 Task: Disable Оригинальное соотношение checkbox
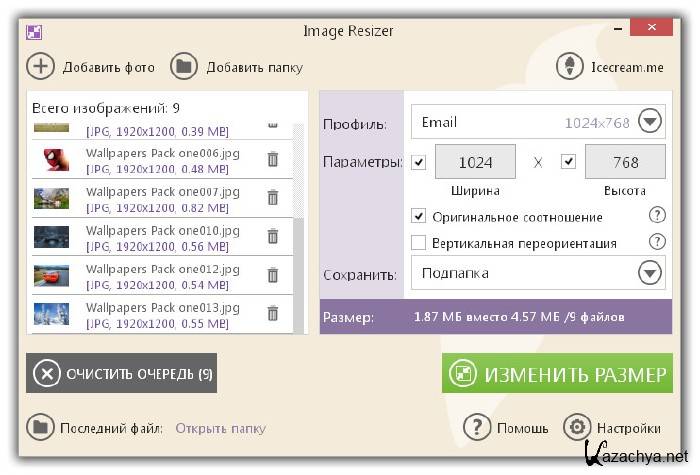tap(419, 216)
